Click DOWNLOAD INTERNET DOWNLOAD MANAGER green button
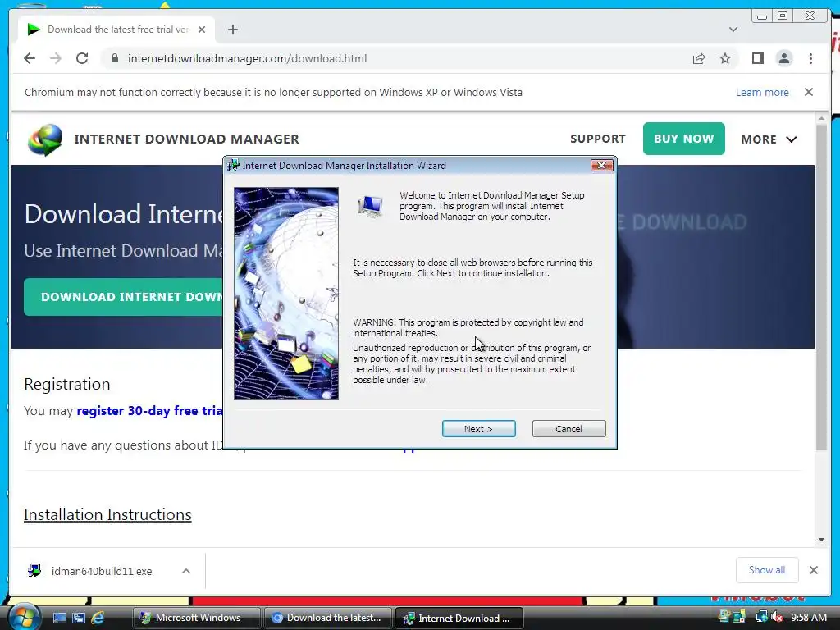Viewport: 840px width, 630px height. [123, 297]
